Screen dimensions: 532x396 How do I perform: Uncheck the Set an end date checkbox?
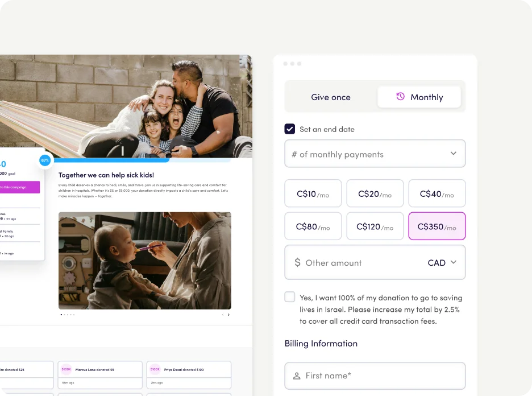tap(290, 129)
